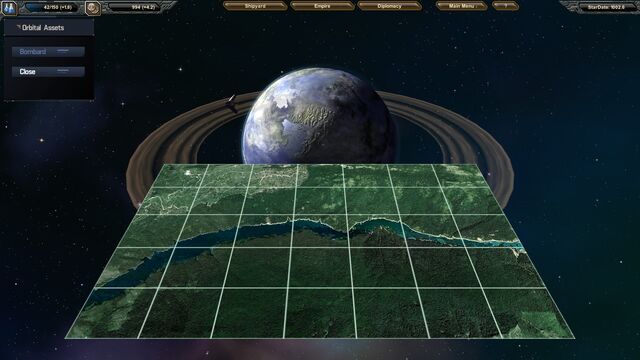This screenshot has width=640, height=360.
Task: Open the Diplomacy screen
Action: pos(389,6)
